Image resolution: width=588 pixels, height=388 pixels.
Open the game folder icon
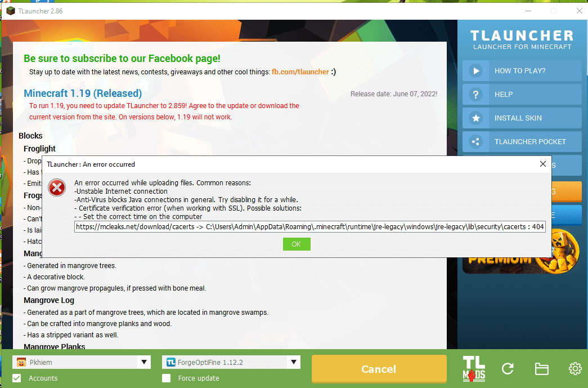(x=541, y=369)
